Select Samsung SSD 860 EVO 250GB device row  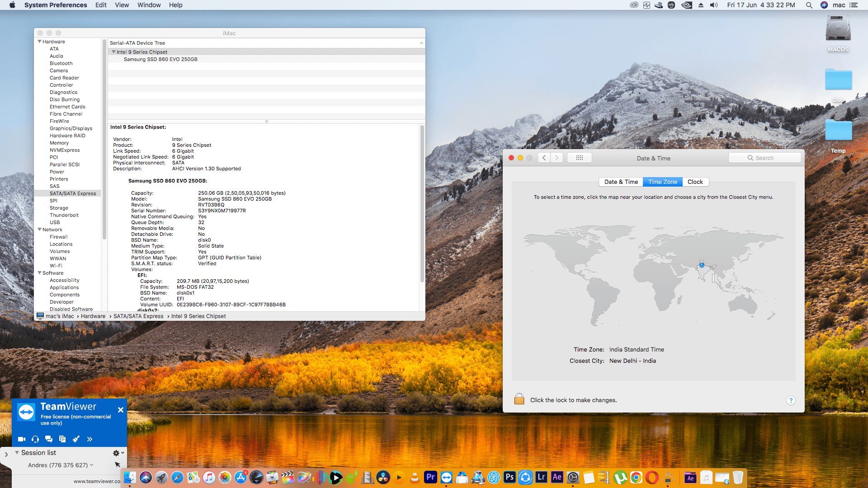[x=160, y=59]
